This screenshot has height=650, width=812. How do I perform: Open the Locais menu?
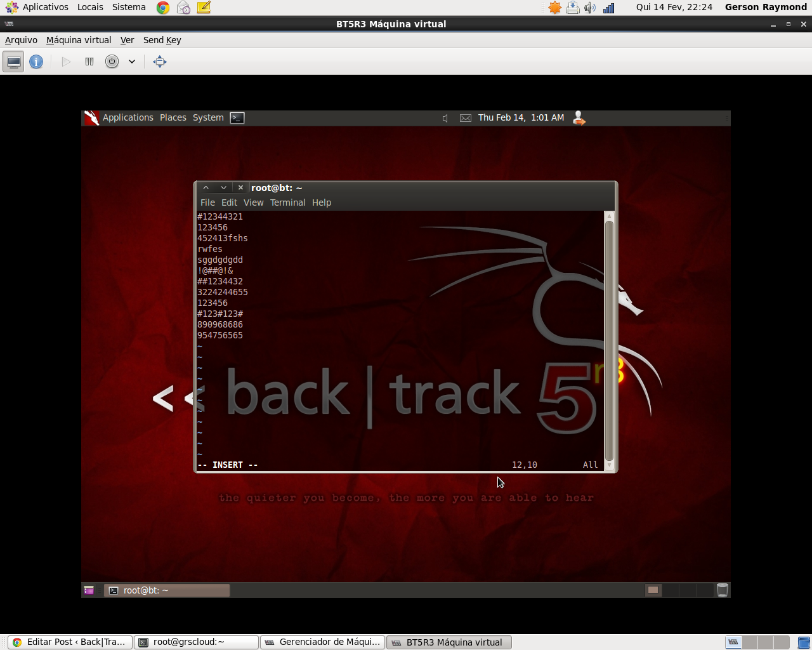click(90, 7)
